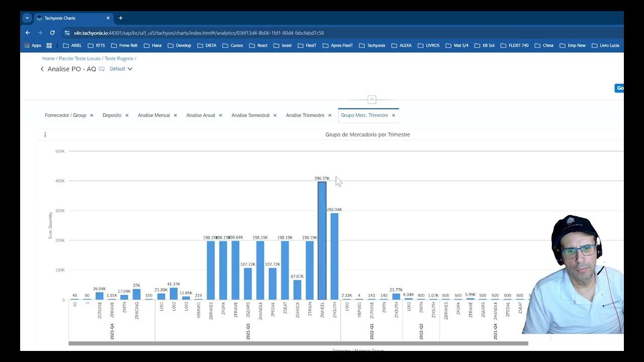Open tab groups grid icon in bookmarks bar
Screen dimensions: 644x362
point(49,45)
